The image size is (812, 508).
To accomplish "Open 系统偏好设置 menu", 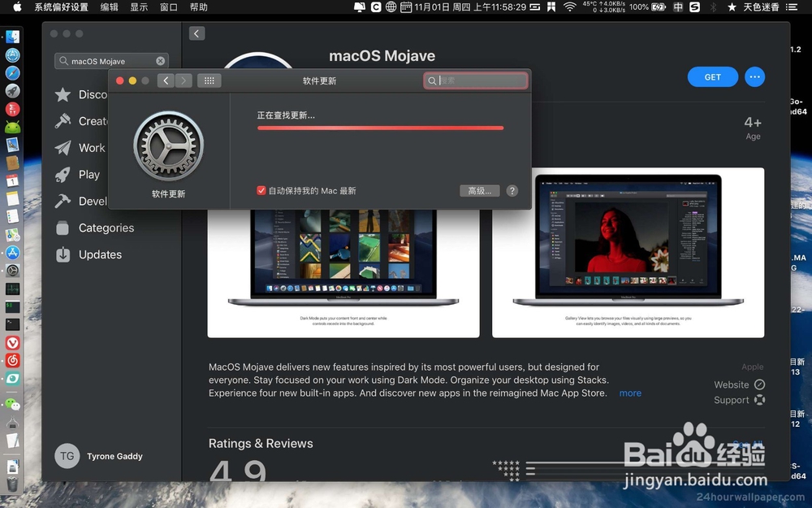I will (61, 7).
